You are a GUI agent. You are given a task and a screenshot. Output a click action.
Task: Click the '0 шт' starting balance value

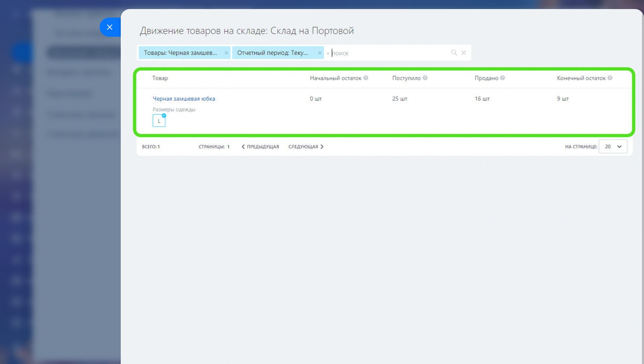[316, 99]
